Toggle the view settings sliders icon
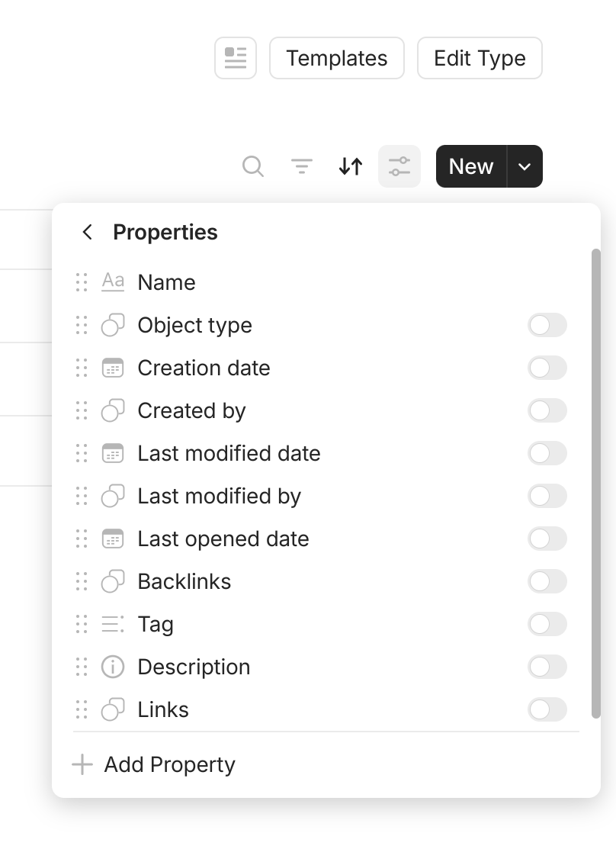Screen dimensions: 616x849 399,166
